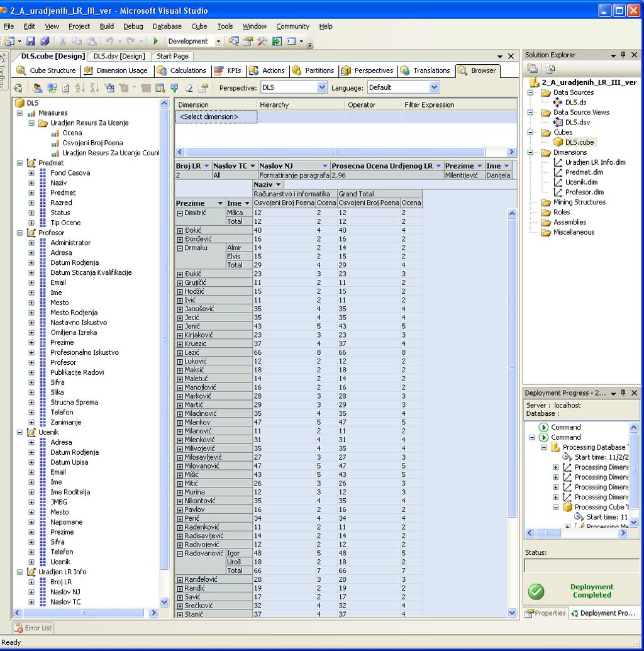
Task: Click the Error List button
Action: coord(33,628)
